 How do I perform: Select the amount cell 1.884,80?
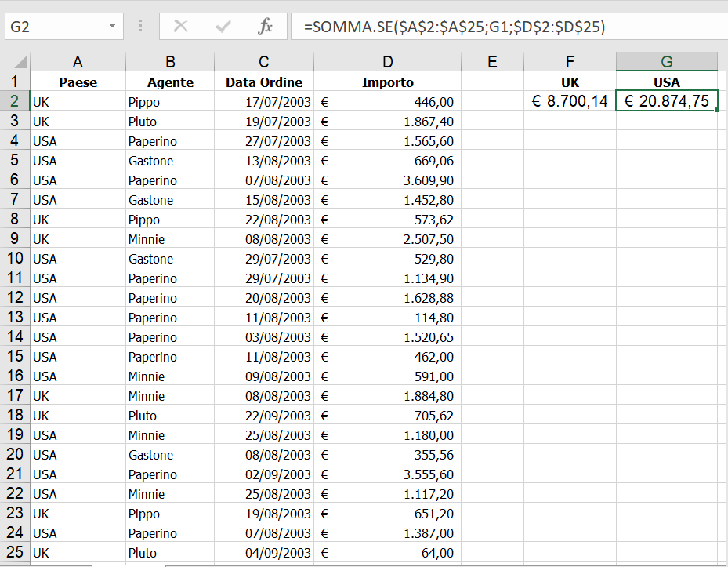tap(388, 395)
